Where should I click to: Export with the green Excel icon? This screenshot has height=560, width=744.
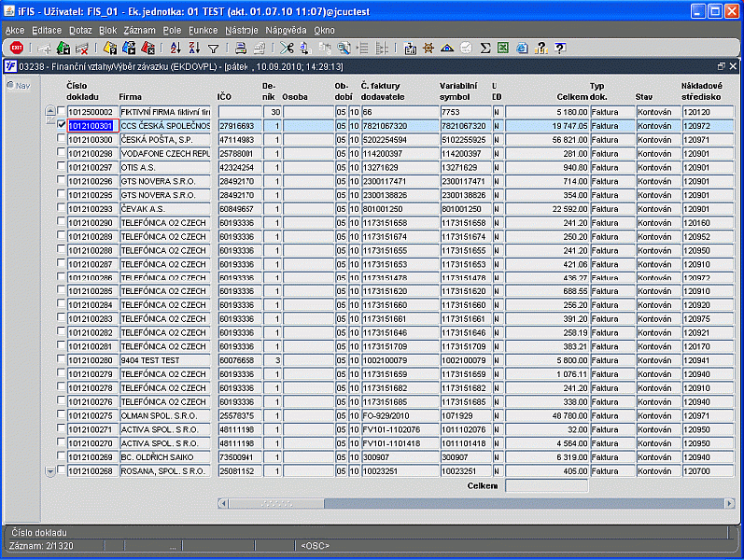(503, 48)
